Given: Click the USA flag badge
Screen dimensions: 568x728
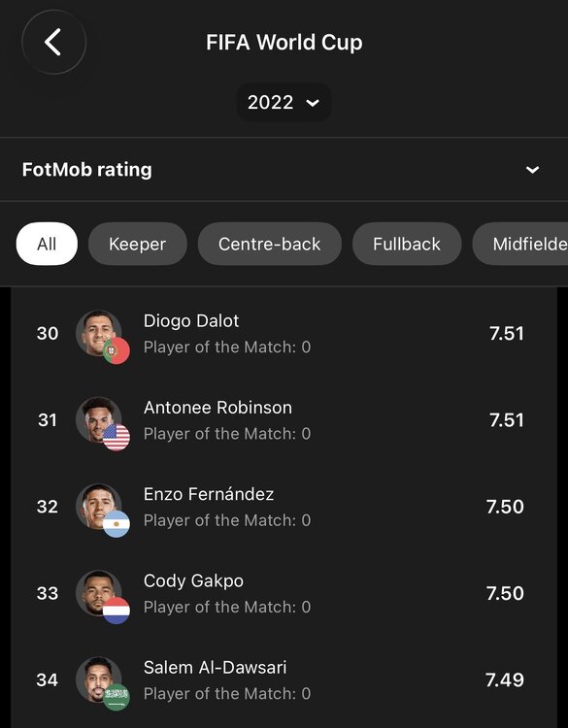Looking at the screenshot, I should pos(117,438).
